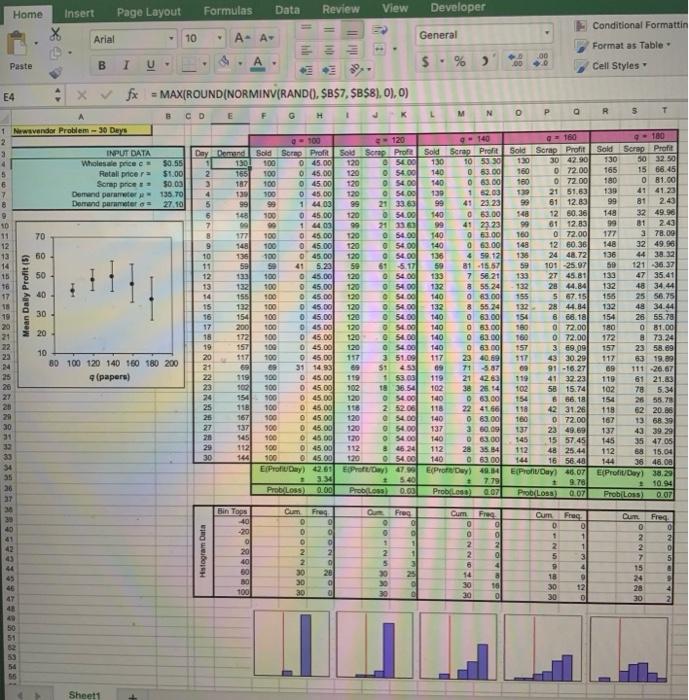The image size is (689, 700).
Task: Select cell 'Newsvendor Problem -- 30 Days'
Action: (x=81, y=130)
